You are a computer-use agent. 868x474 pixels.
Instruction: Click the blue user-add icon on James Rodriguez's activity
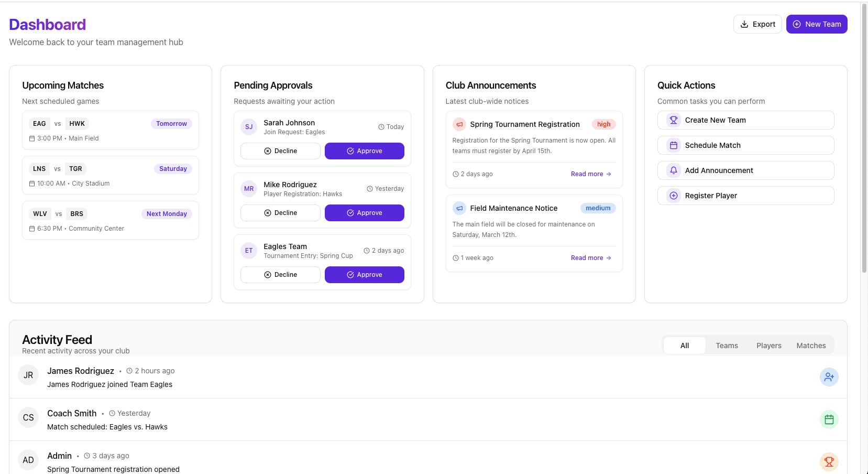coord(829,376)
